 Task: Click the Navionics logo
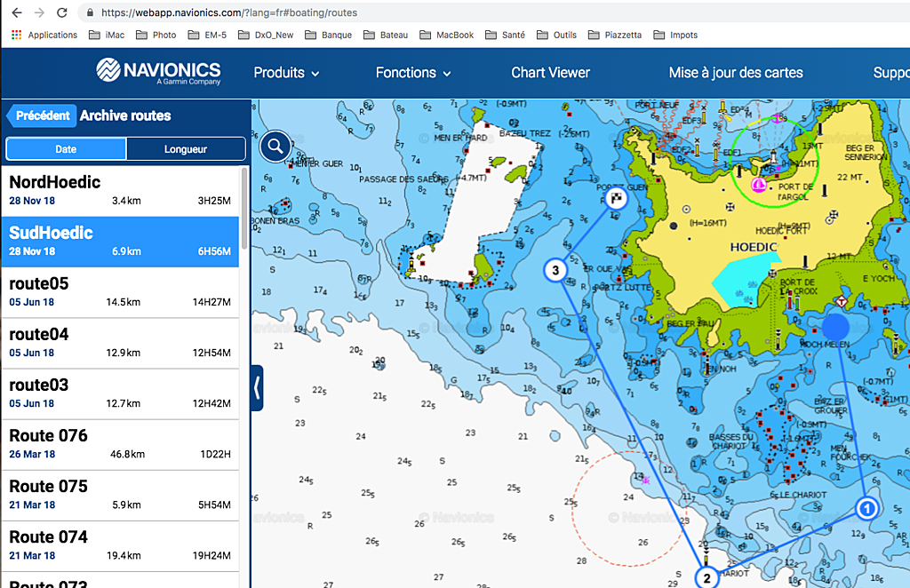pyautogui.click(x=158, y=72)
